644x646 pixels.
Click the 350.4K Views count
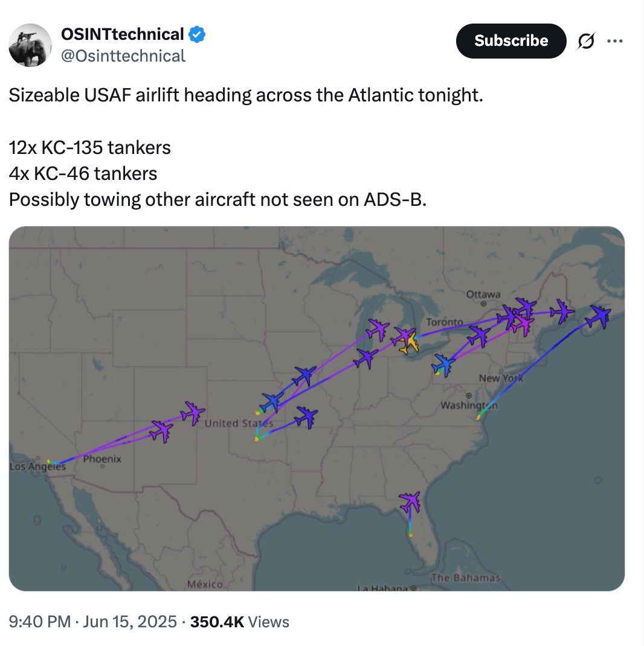pyautogui.click(x=240, y=622)
